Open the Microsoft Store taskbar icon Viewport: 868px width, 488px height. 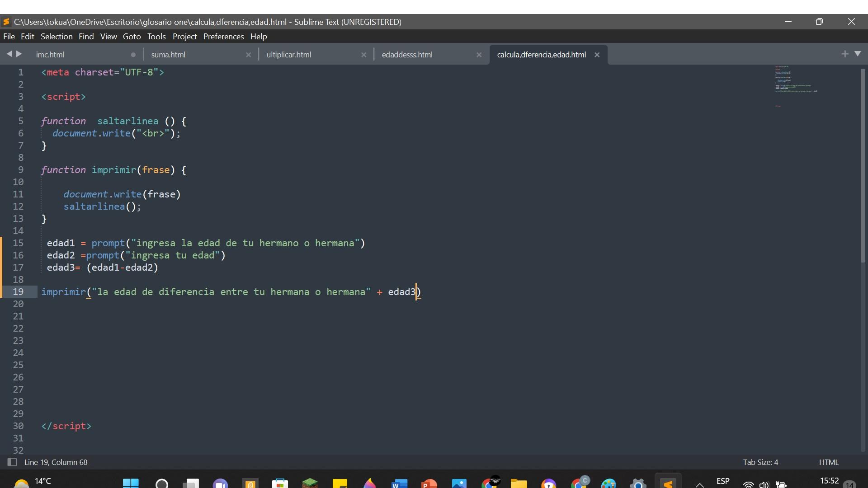click(280, 483)
